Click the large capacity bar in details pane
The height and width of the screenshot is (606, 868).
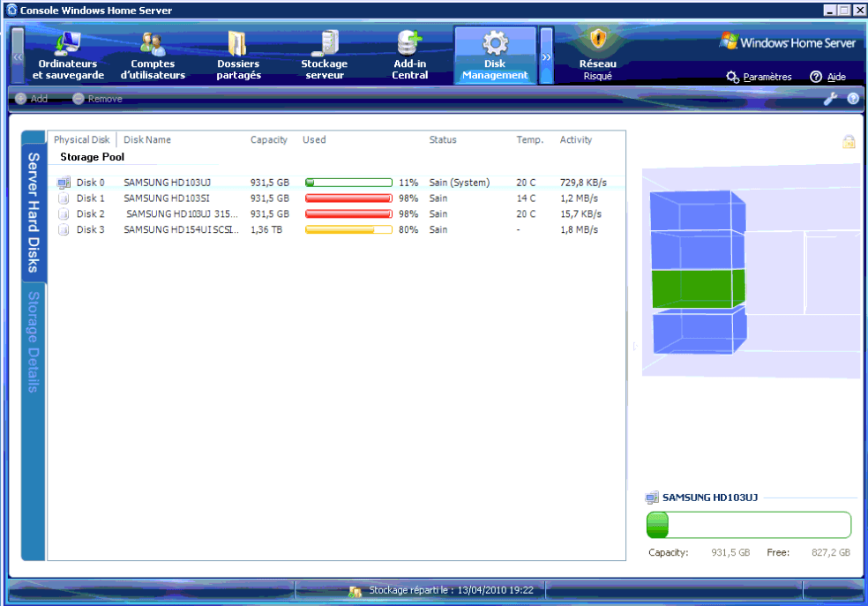click(x=748, y=525)
